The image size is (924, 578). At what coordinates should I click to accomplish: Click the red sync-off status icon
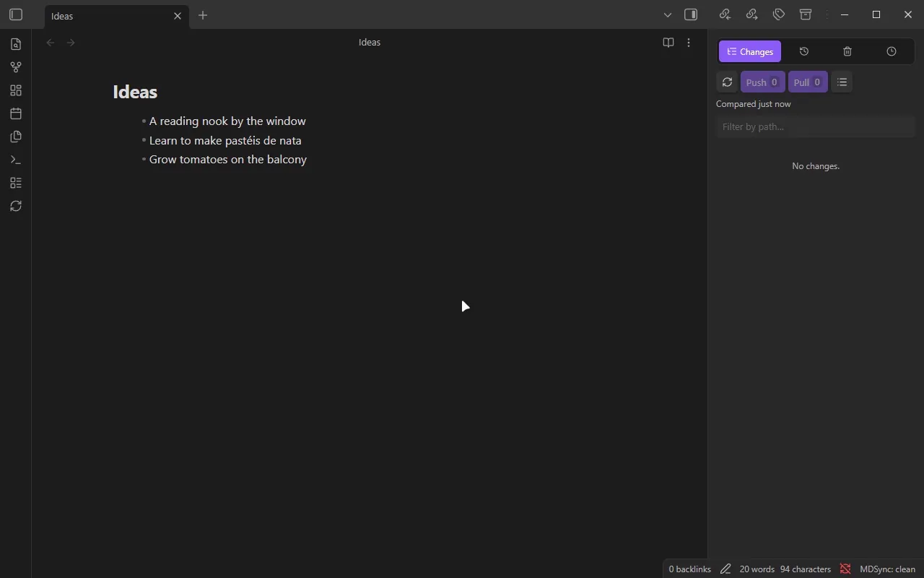pyautogui.click(x=845, y=569)
